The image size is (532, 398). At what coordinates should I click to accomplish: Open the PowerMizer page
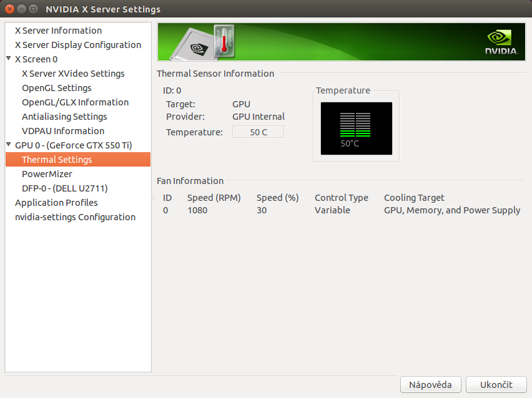[x=47, y=174]
